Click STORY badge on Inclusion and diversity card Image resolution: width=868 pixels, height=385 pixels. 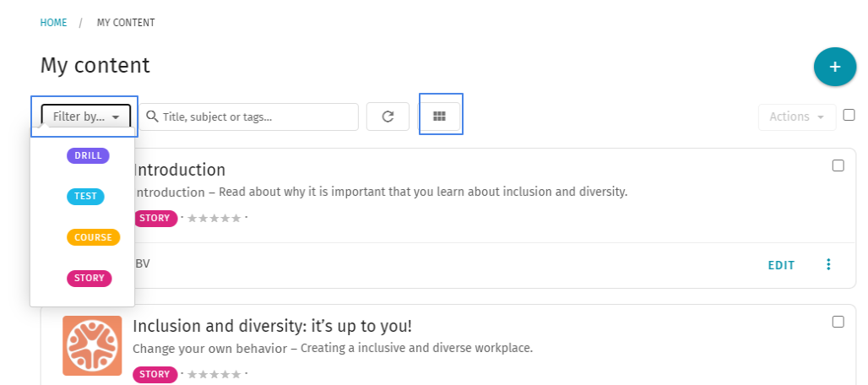[x=155, y=375]
